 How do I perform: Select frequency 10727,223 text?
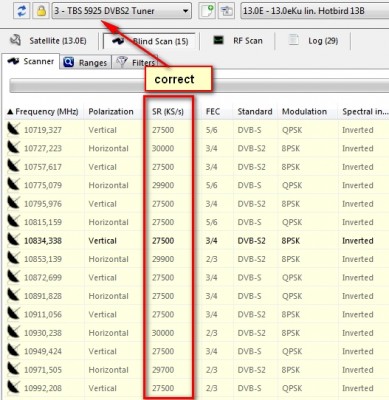[x=43, y=148]
